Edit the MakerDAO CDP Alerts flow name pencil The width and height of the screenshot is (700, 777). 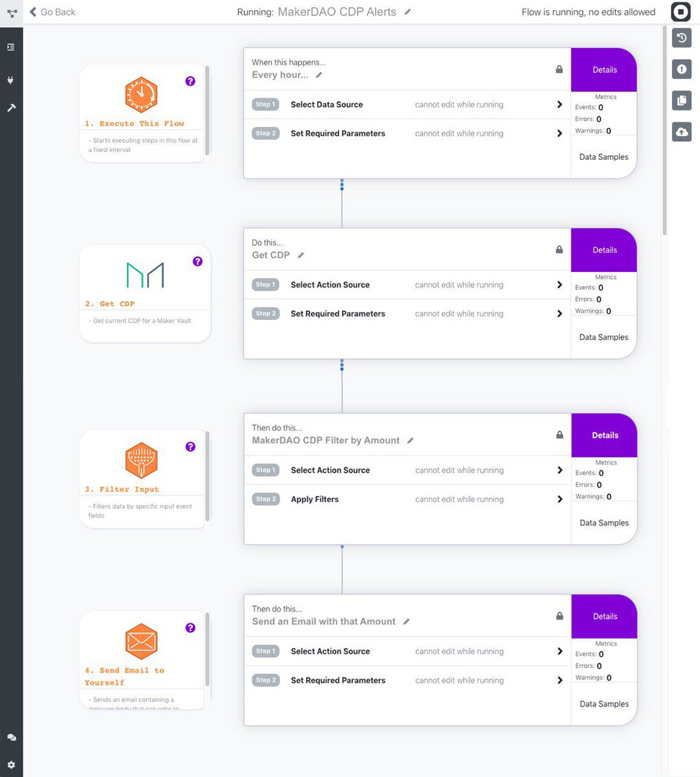click(x=407, y=12)
